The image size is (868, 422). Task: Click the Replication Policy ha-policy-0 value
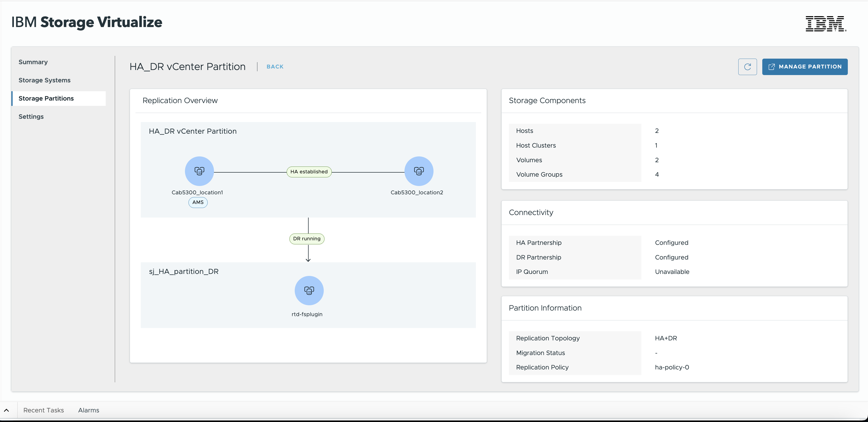click(671, 367)
